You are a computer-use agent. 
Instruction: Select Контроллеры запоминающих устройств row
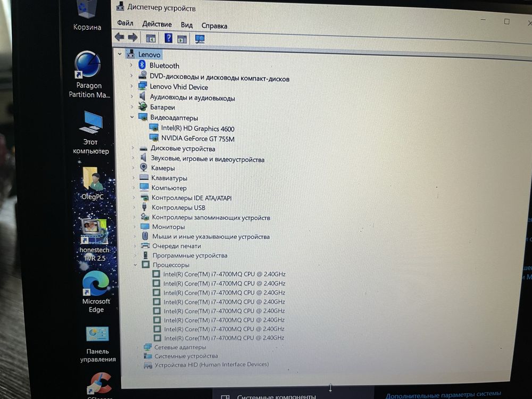[x=205, y=217]
